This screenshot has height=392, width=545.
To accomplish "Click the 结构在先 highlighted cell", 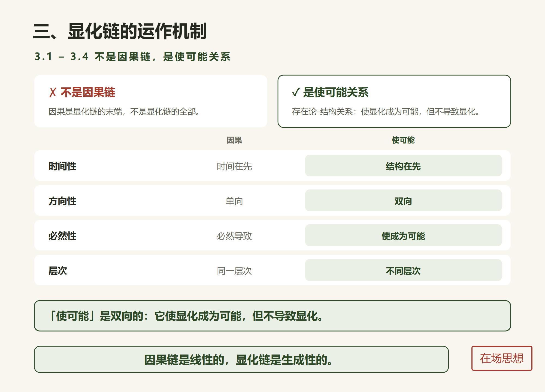I will 403,166.
